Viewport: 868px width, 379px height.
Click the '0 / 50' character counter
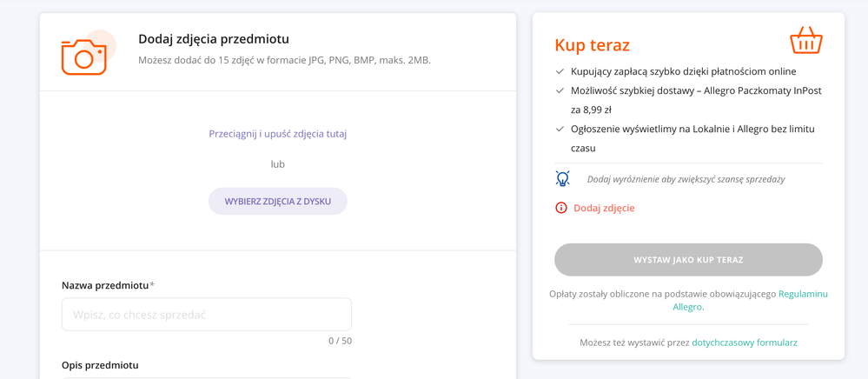click(340, 341)
